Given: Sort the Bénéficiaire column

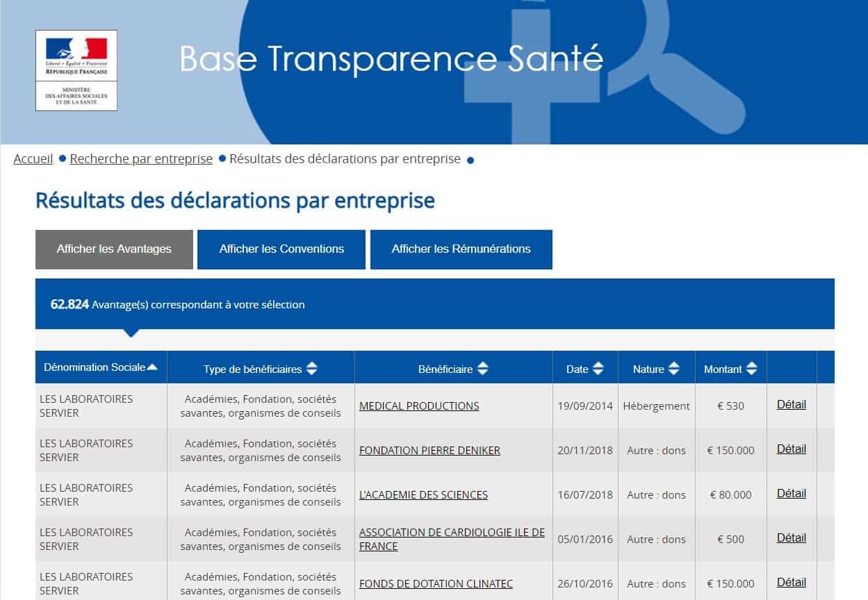Looking at the screenshot, I should pos(483,369).
